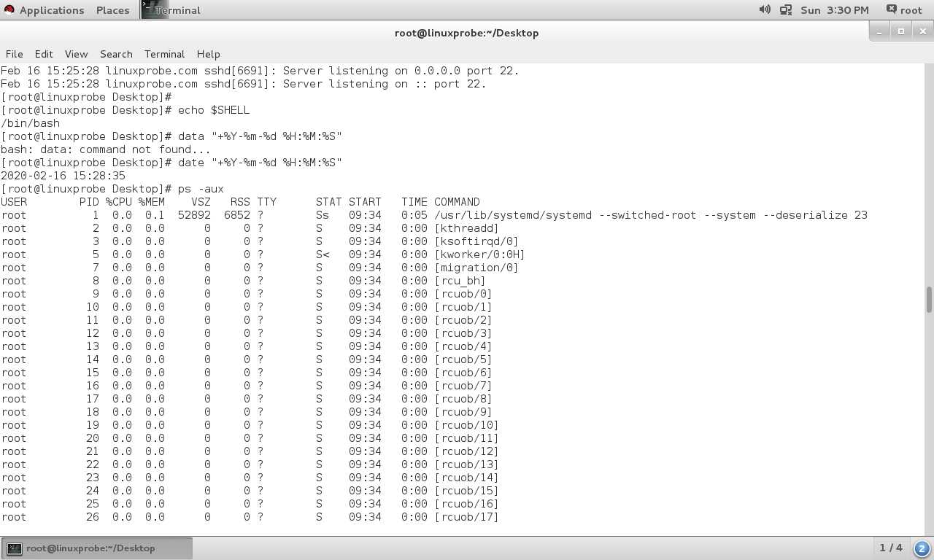Click the line 'Server listening on :: port 22.'
Image resolution: width=934 pixels, height=560 pixels.
click(385, 84)
